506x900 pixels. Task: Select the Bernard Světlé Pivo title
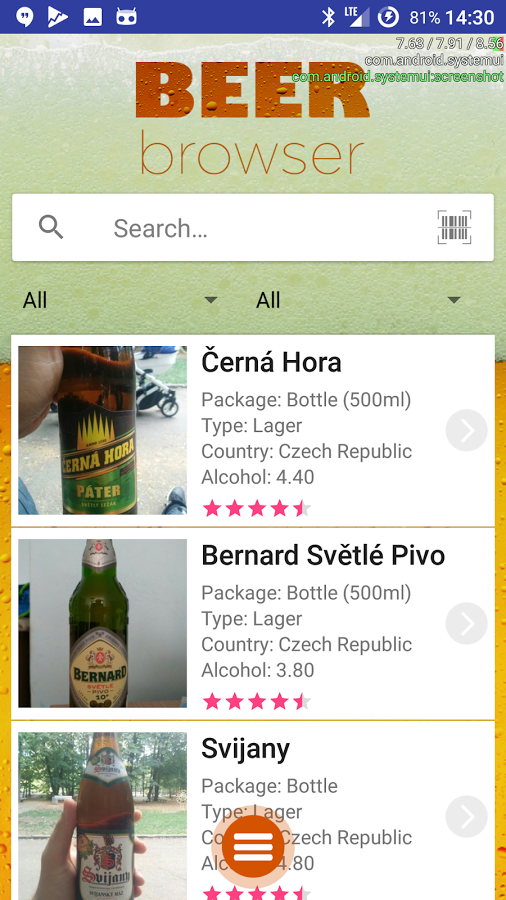pos(323,555)
